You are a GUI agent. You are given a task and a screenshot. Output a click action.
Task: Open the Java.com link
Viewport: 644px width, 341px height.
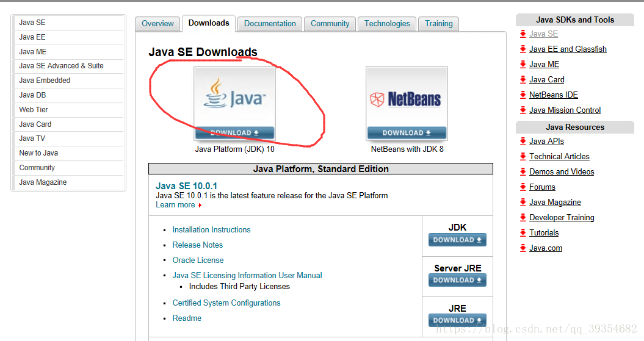[546, 248]
